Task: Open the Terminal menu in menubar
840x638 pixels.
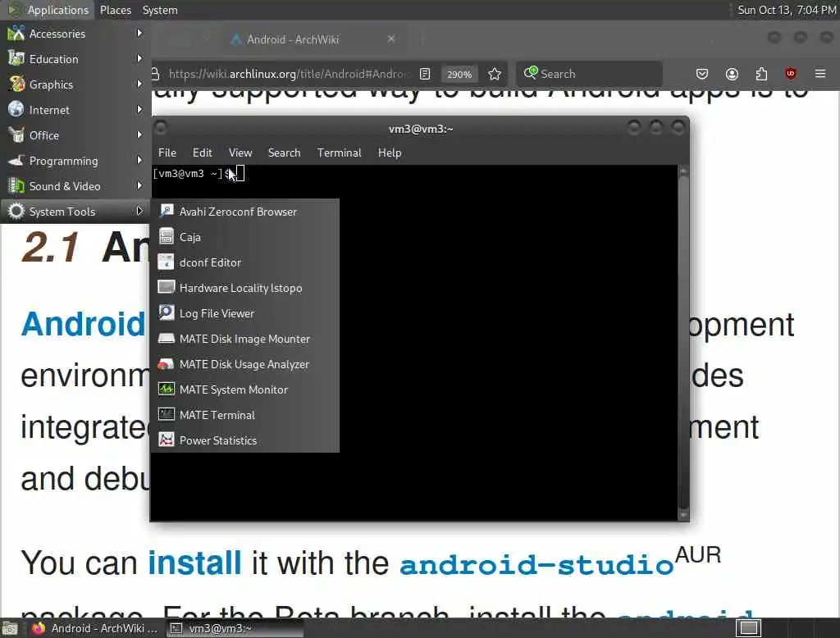Action: (339, 153)
